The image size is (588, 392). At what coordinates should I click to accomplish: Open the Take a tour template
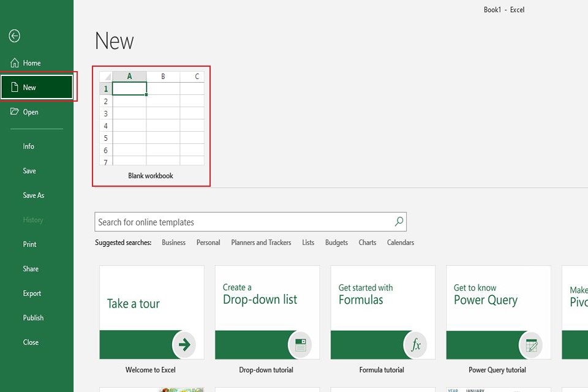(152, 312)
